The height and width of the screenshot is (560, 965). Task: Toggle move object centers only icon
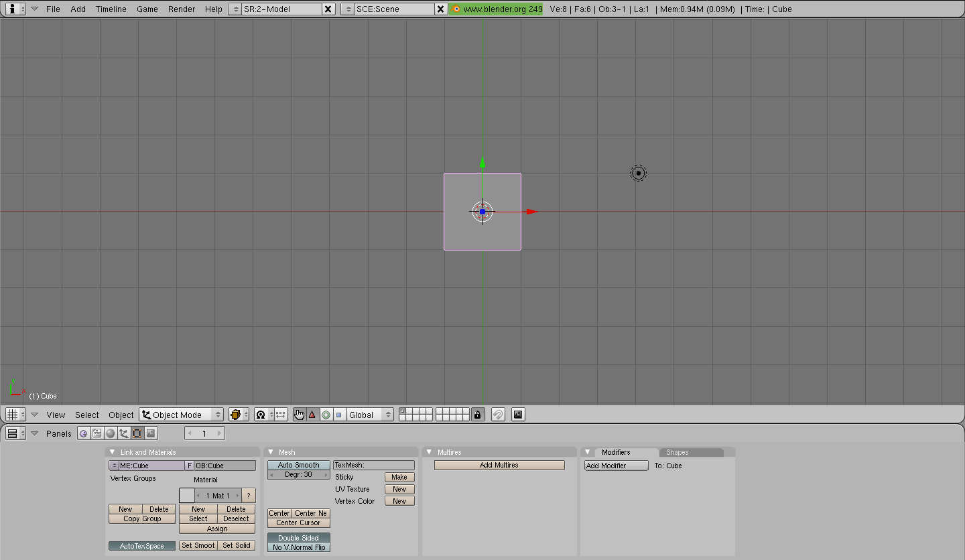coord(281,415)
